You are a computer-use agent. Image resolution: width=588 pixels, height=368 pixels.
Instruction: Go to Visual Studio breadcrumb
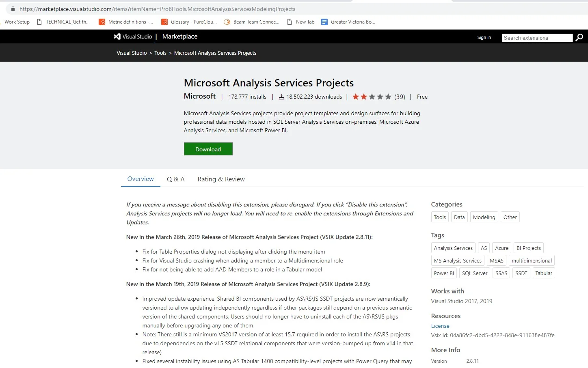(x=132, y=53)
